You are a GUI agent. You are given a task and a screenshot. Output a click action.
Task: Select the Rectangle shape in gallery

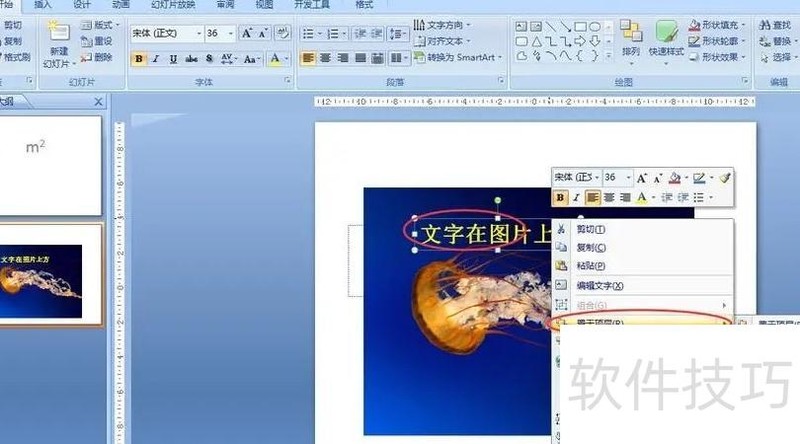tap(580, 27)
